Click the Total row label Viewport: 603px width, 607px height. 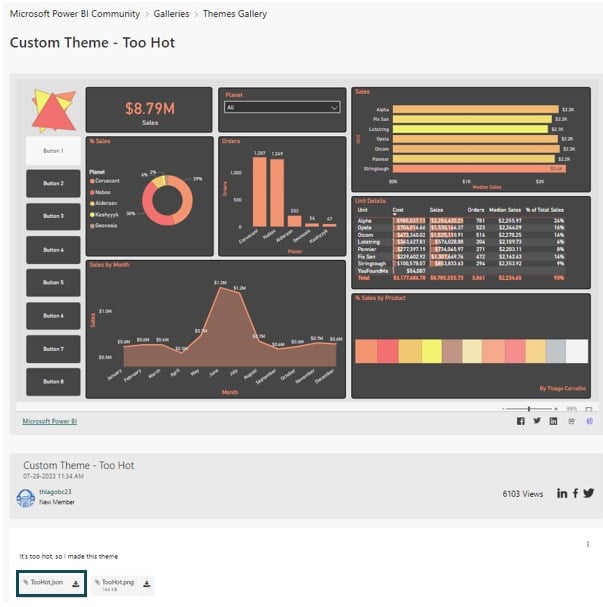pyautogui.click(x=363, y=278)
